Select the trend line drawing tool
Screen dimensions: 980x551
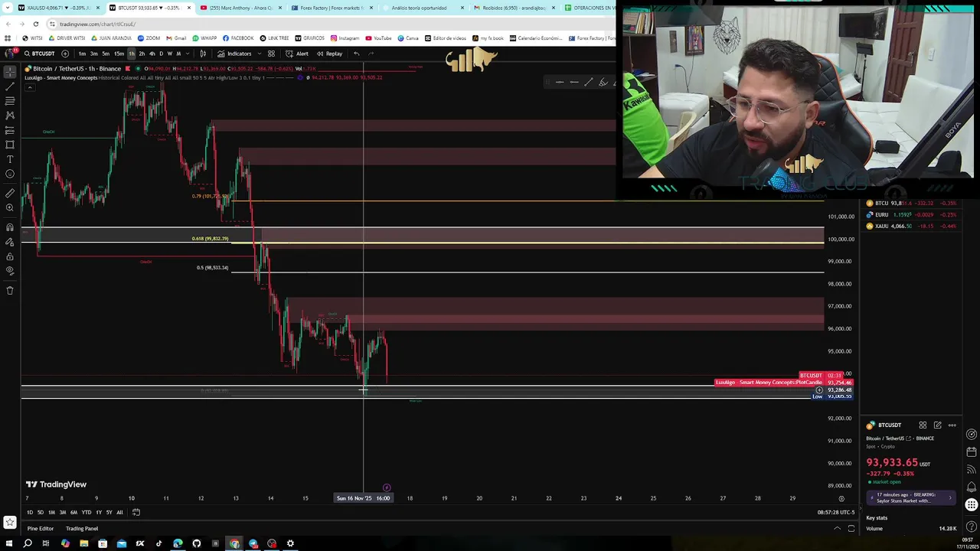[10, 85]
